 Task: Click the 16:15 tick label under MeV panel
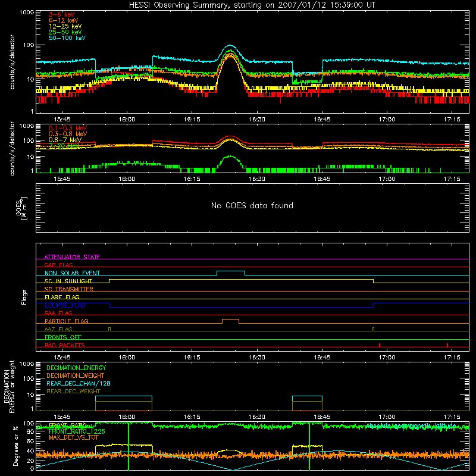[x=192, y=179]
